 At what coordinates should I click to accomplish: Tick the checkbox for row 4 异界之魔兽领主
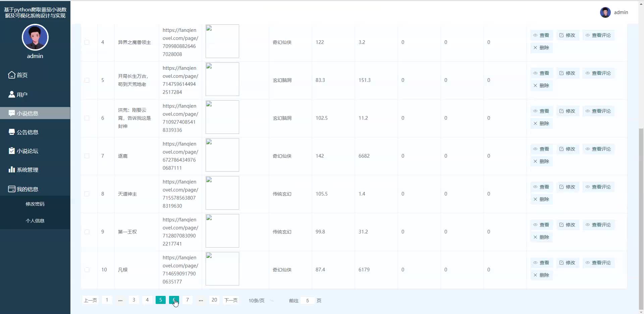click(x=87, y=42)
